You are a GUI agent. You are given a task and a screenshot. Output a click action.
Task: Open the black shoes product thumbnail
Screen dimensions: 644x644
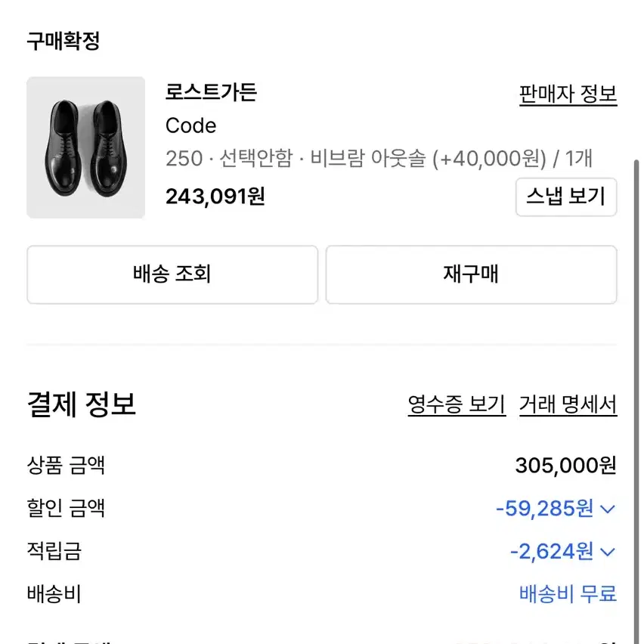(x=86, y=147)
